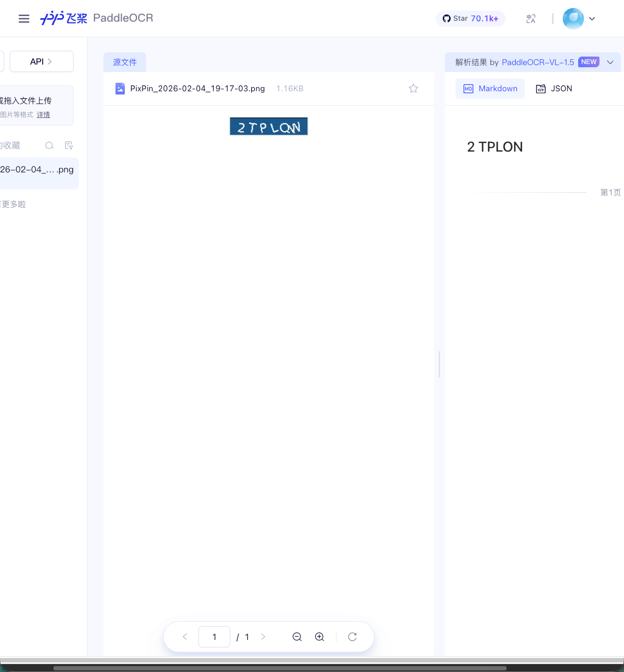Click the upload drop area 拖入文件上传
The height and width of the screenshot is (672, 624).
(36, 105)
